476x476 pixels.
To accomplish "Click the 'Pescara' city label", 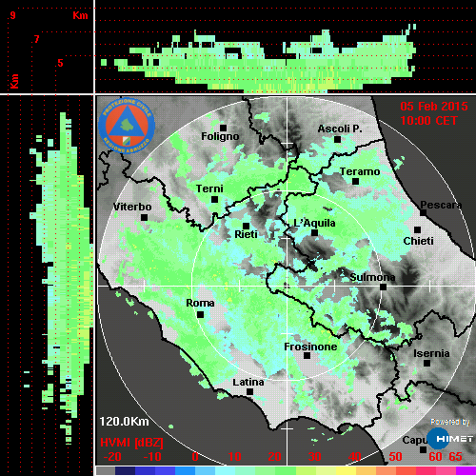I will click(441, 205).
